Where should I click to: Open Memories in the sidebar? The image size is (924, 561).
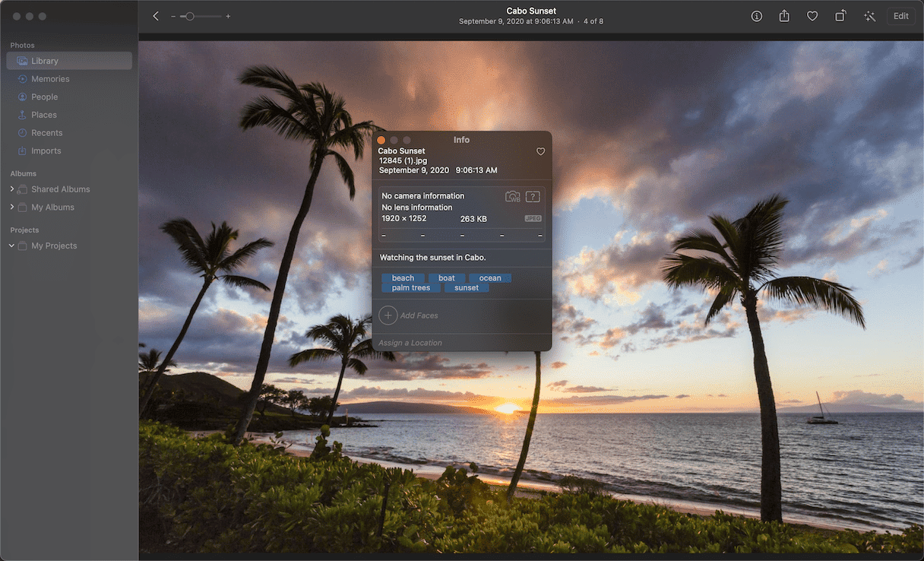click(x=50, y=79)
